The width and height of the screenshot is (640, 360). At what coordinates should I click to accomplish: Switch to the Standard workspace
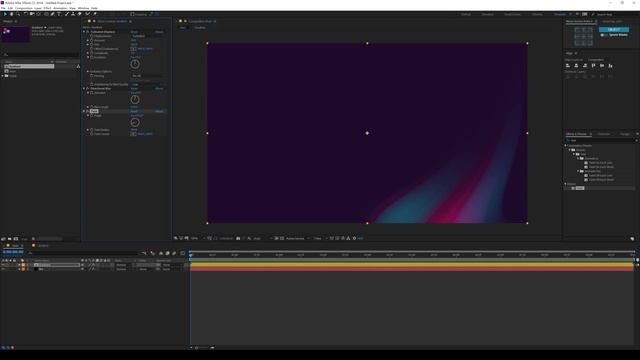tap(487, 14)
